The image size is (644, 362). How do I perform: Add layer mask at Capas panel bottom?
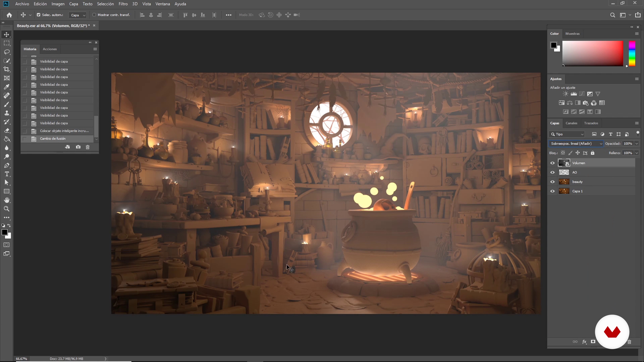593,342
